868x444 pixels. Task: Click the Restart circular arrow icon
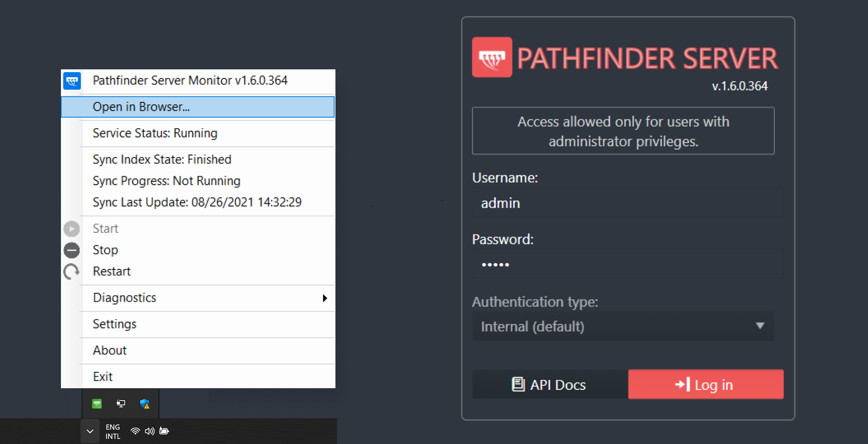point(72,272)
